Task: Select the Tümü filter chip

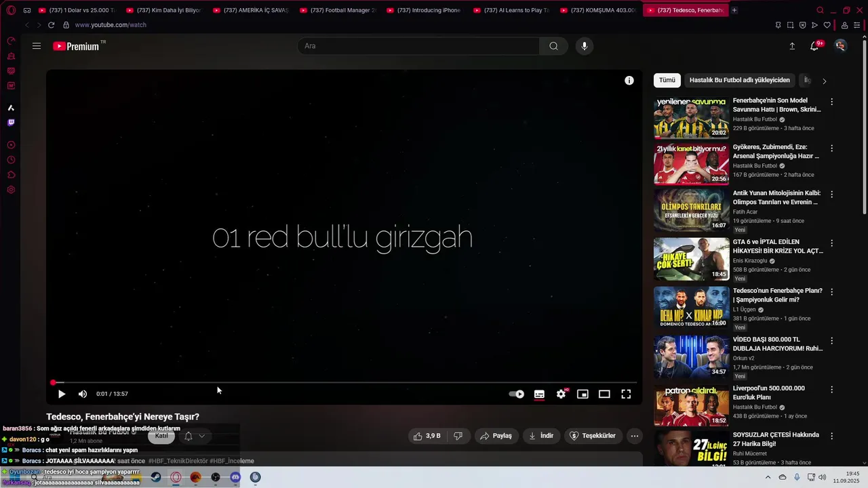Action: pos(667,80)
